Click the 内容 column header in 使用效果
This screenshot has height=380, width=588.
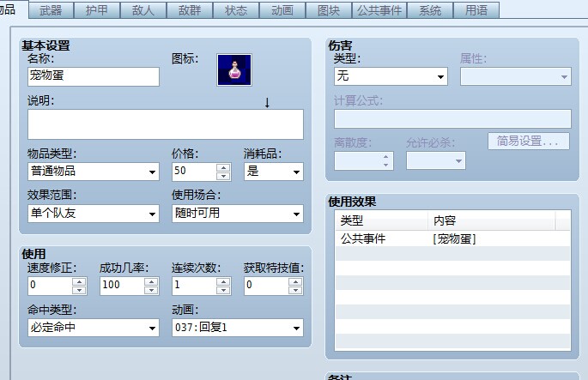coord(491,220)
